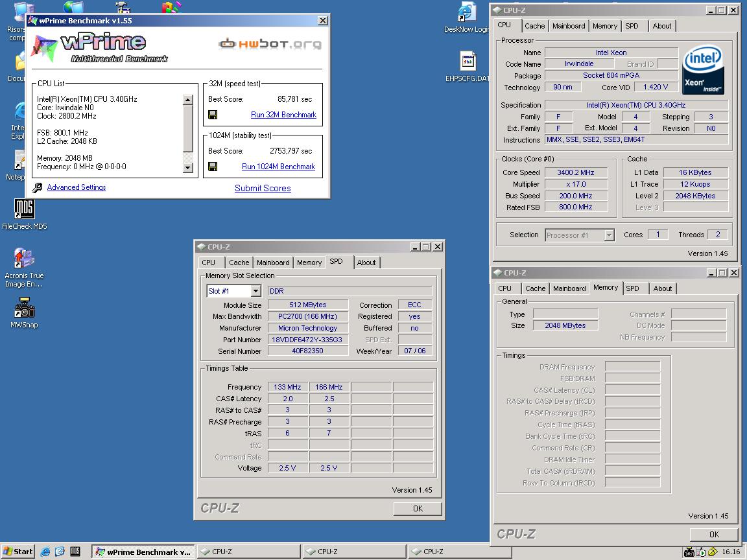This screenshot has width=747, height=560.
Task: Switch to Mainboard tab in SPD CPU-Z window
Action: tap(273, 262)
